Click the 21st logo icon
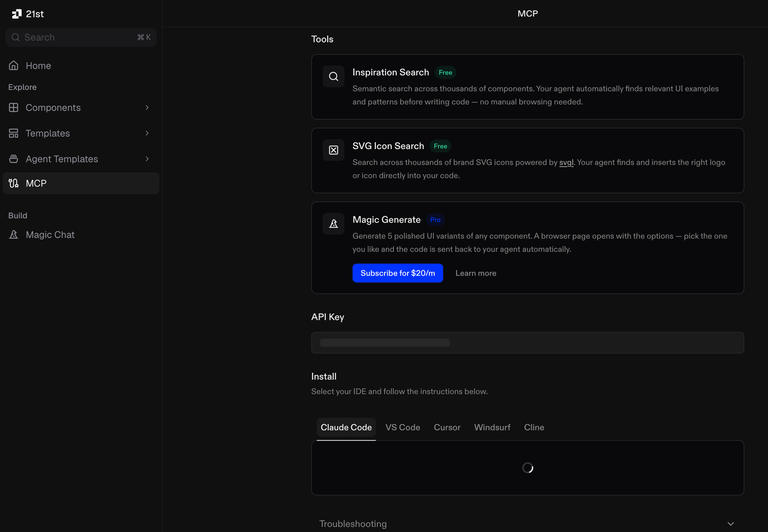 17,14
